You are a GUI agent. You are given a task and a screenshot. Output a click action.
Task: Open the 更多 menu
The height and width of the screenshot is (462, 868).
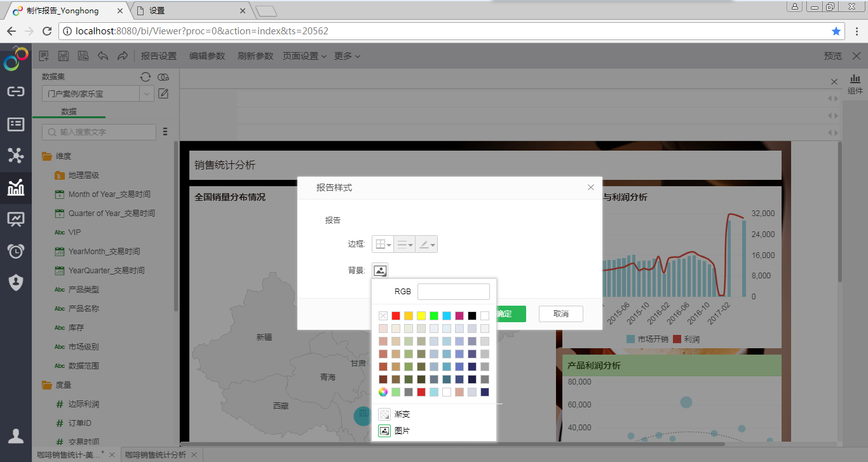tap(347, 56)
